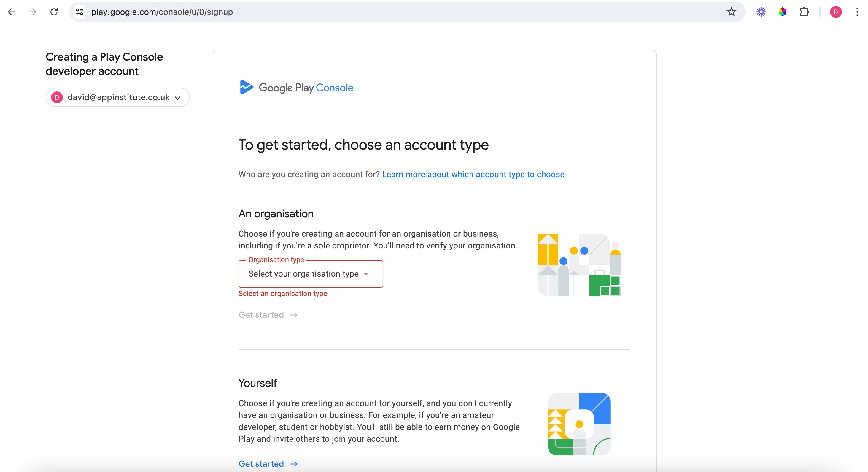Screen dimensions: 868x472
Task: Click the Yourself person illustration
Action: click(x=579, y=424)
